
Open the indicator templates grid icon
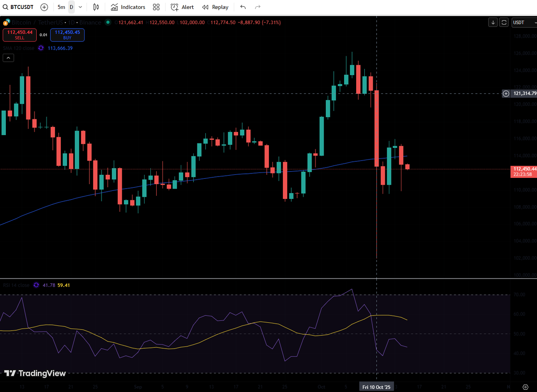[x=156, y=7]
